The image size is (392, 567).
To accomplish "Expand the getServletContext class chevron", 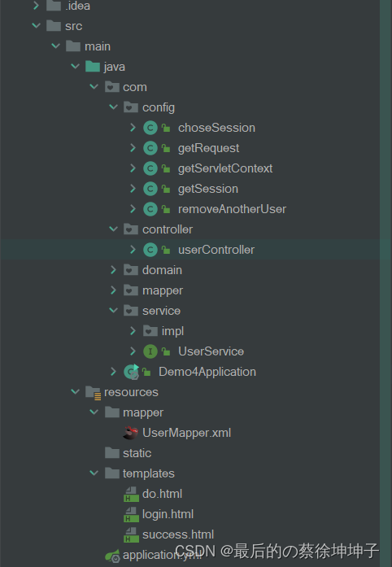I will (x=133, y=168).
